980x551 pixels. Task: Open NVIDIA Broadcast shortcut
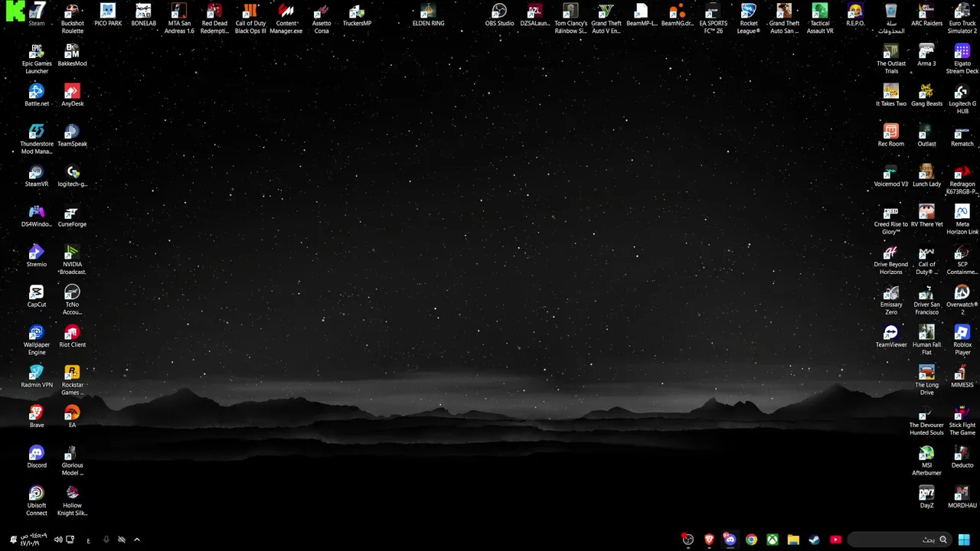pyautogui.click(x=72, y=259)
